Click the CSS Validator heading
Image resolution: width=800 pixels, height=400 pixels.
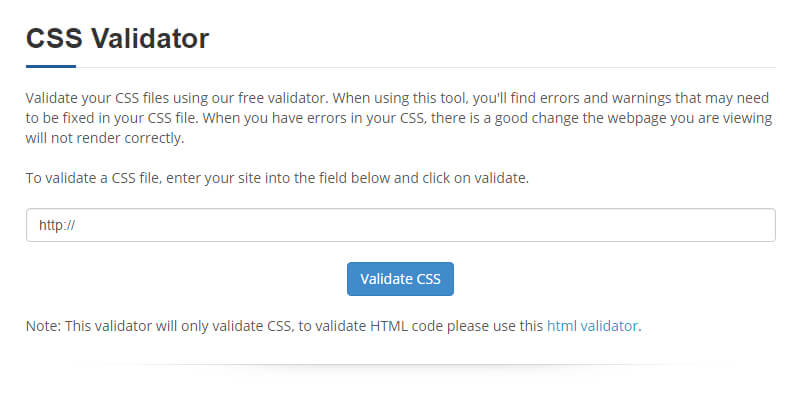coord(117,39)
